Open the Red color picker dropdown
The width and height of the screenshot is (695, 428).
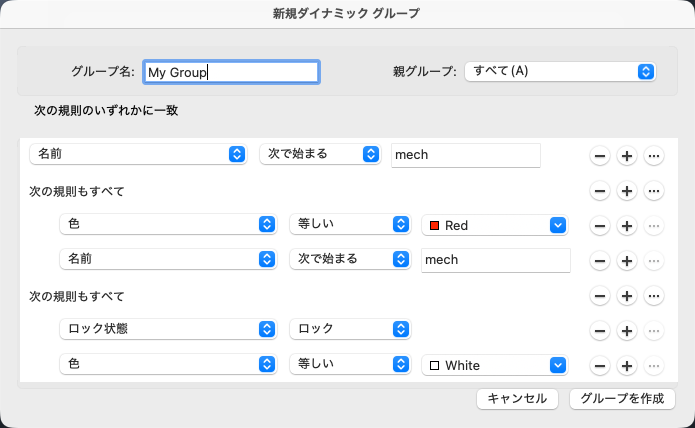[495, 225]
